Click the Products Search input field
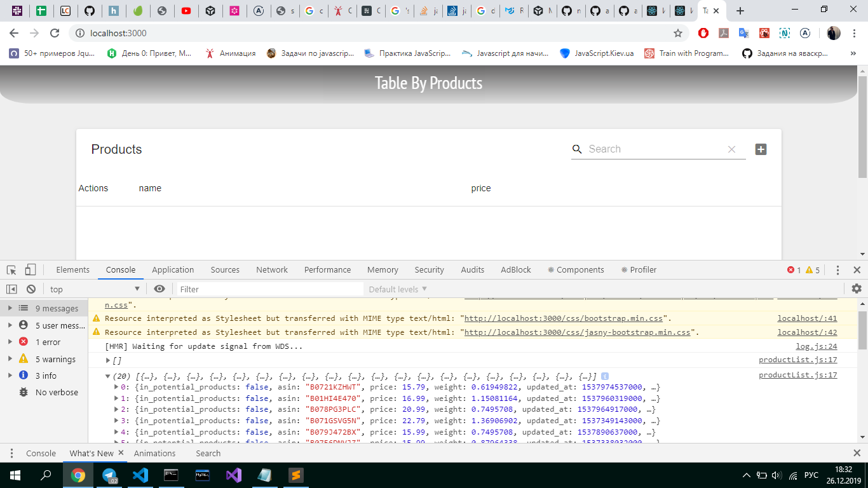This screenshot has height=488, width=868. coord(654,149)
